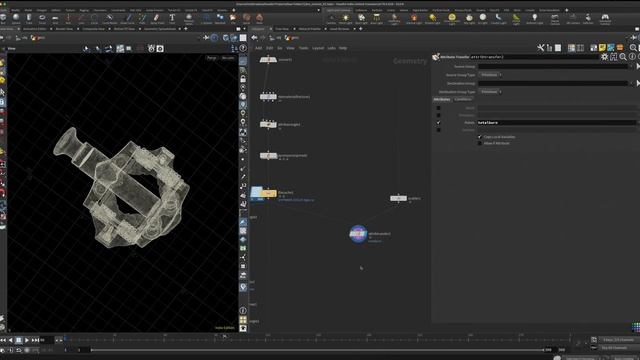Click the Stop playback button
Image resolution: width=640 pixels, height=360 pixels.
[19, 340]
